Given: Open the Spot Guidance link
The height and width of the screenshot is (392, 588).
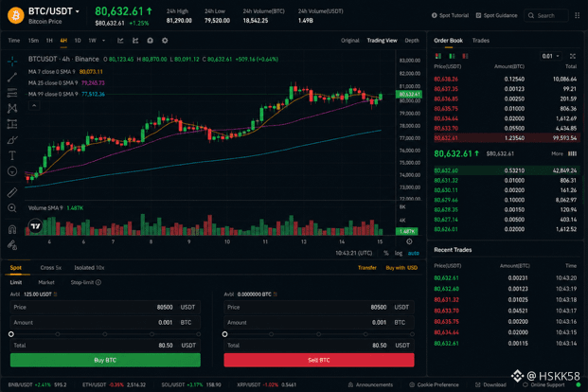Looking at the screenshot, I should coord(496,15).
